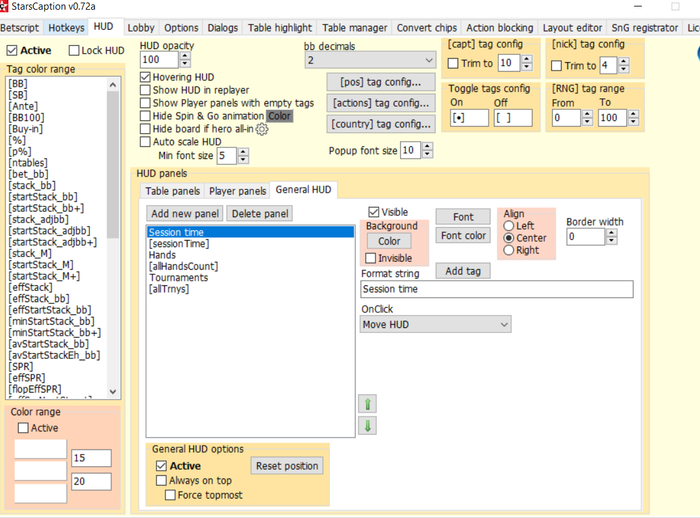This screenshot has width=700, height=518.
Task: Click the Add new panel button
Action: 185,213
